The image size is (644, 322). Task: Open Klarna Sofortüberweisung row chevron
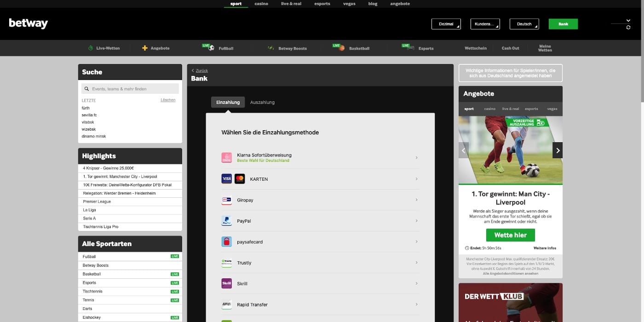[416, 158]
